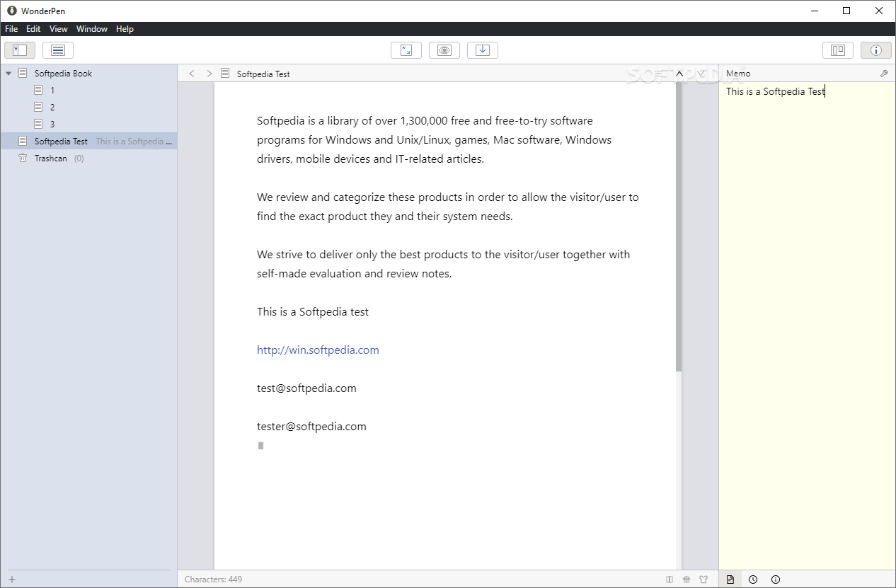Jump to next document with down chevron
This screenshot has width=896, height=588.
701,74
